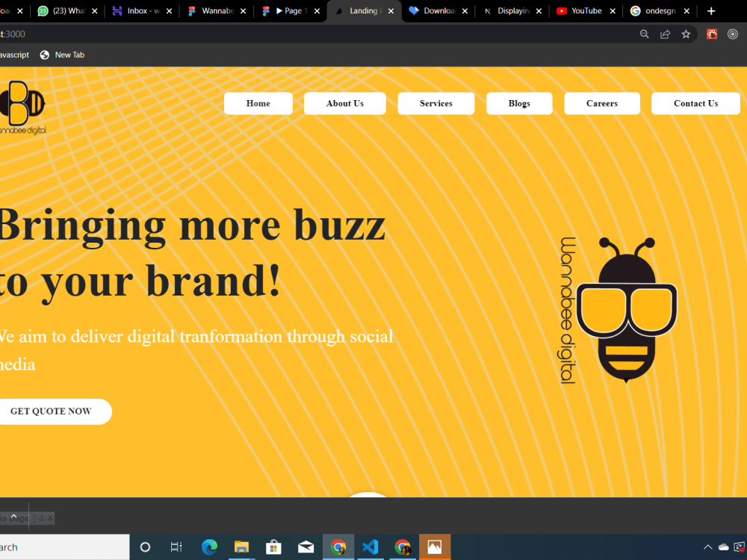
Task: Switch to Chrome on taskbar
Action: (338, 547)
